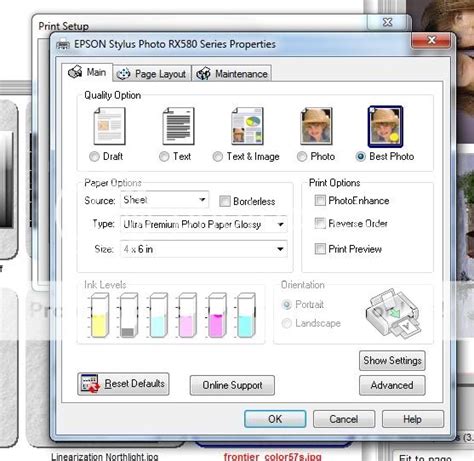The height and width of the screenshot is (461, 474).
Task: Enable the Borderless checkbox
Action: [x=225, y=201]
